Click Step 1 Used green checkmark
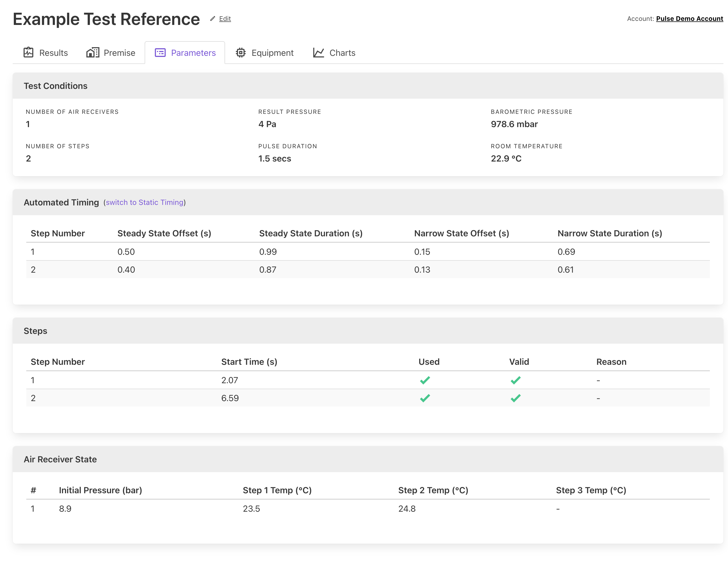The image size is (728, 561). [x=425, y=380]
